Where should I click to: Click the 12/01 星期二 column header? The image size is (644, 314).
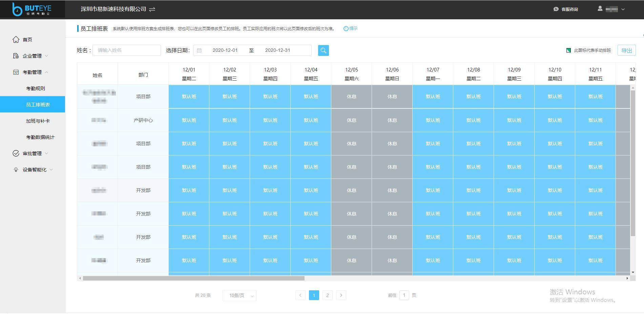click(x=189, y=74)
